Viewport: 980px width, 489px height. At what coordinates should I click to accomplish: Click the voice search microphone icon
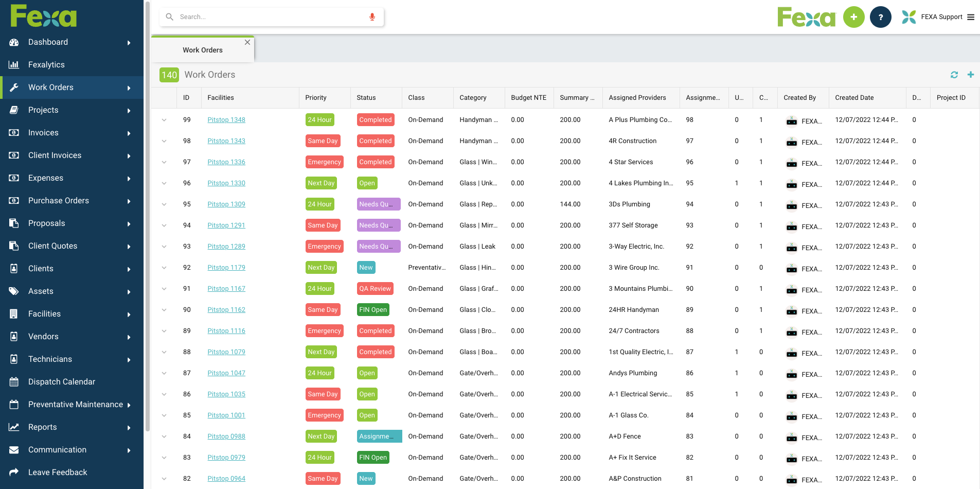tap(372, 16)
